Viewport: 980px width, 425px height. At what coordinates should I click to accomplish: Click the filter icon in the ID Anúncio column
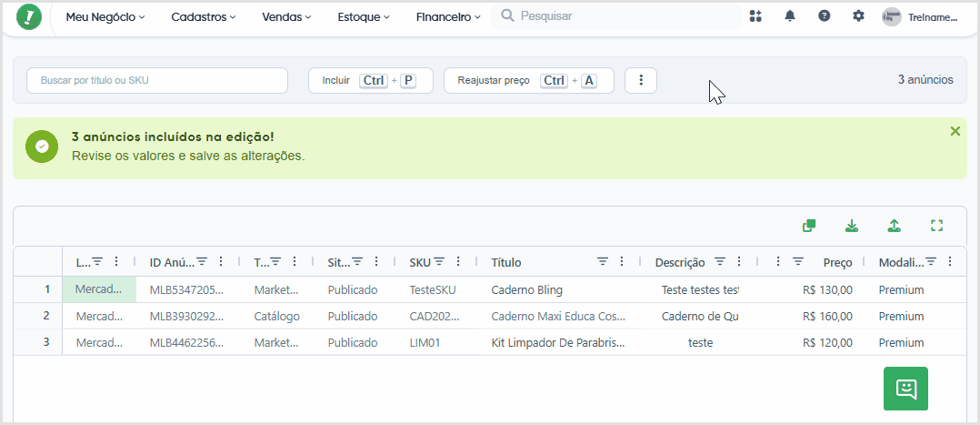(203, 261)
